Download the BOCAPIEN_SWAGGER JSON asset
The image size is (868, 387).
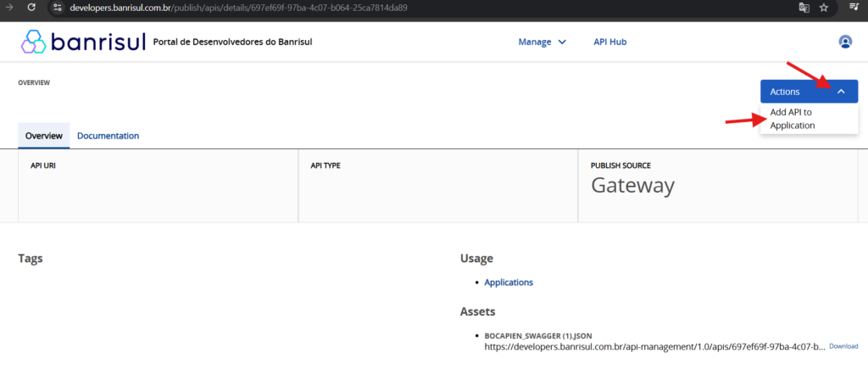click(x=843, y=346)
